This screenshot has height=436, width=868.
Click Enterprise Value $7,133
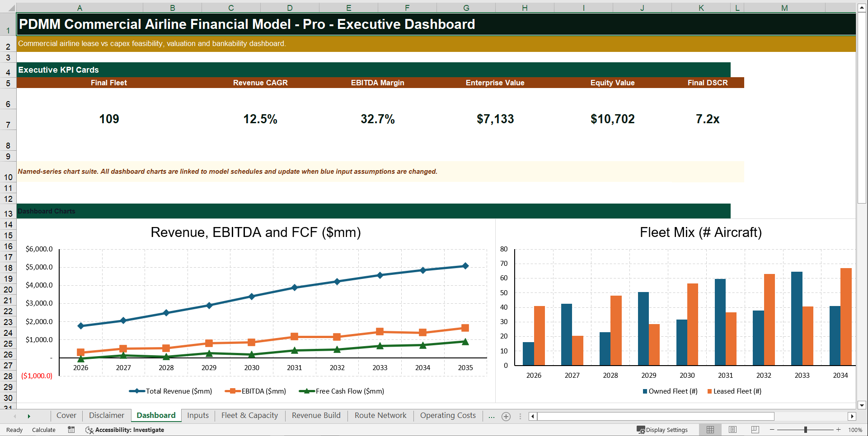pyautogui.click(x=495, y=119)
